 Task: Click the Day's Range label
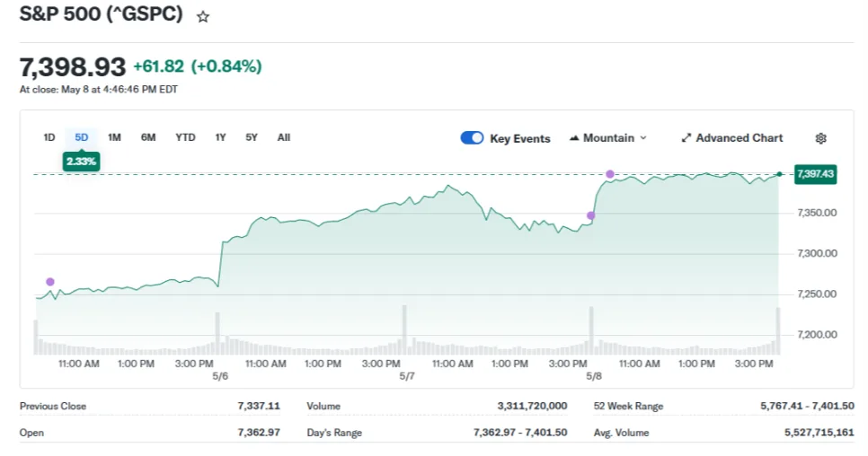(x=334, y=433)
